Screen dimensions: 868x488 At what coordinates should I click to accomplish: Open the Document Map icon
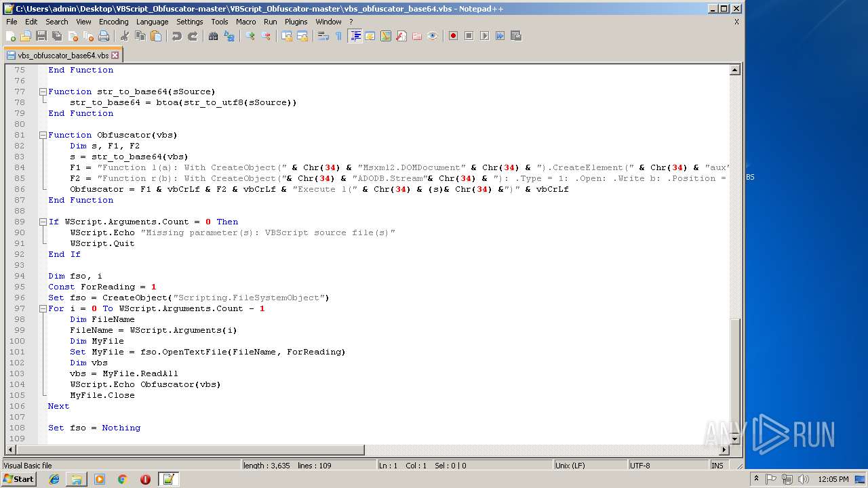click(x=385, y=36)
